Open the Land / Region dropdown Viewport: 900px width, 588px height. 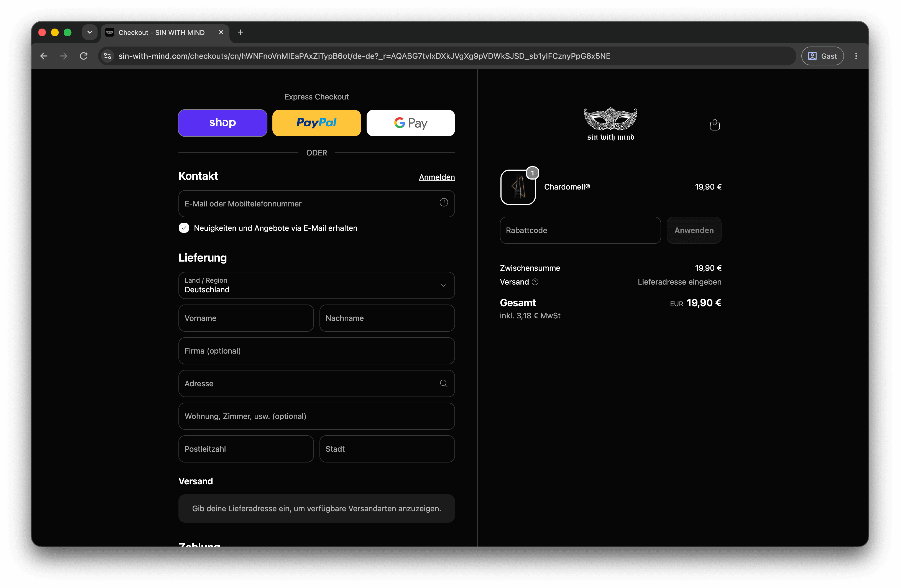tap(316, 285)
